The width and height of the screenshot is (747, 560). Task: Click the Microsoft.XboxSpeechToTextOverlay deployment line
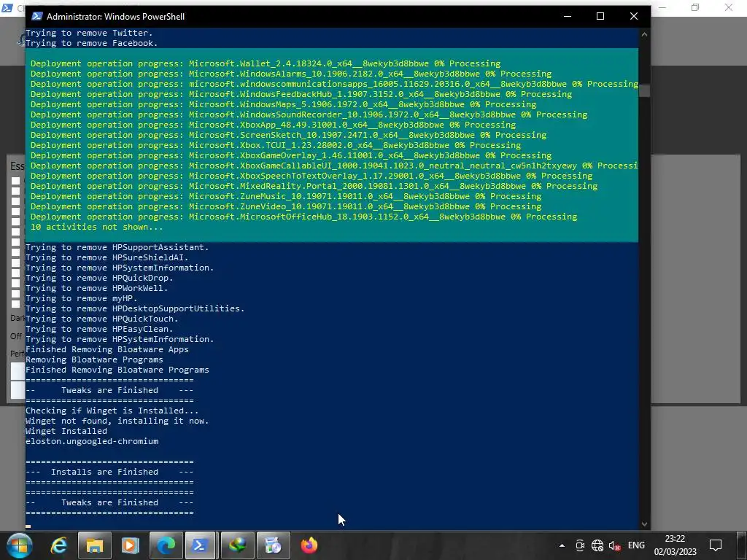(x=311, y=176)
